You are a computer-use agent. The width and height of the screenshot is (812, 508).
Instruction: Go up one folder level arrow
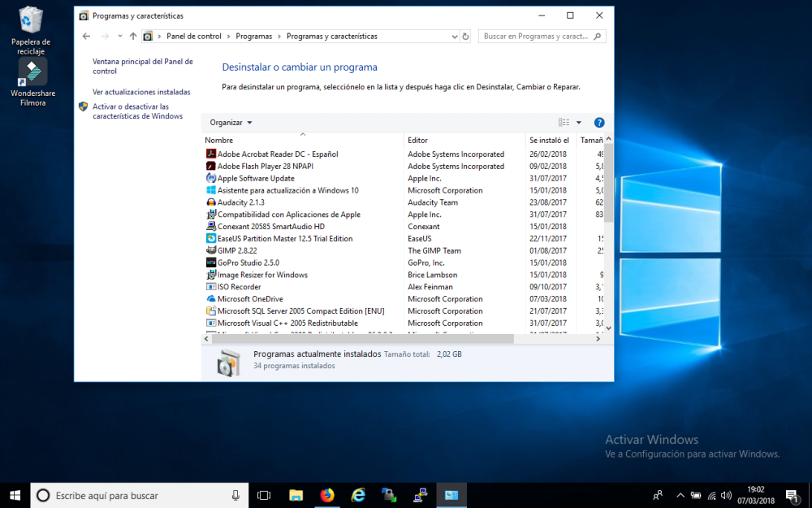(x=133, y=37)
